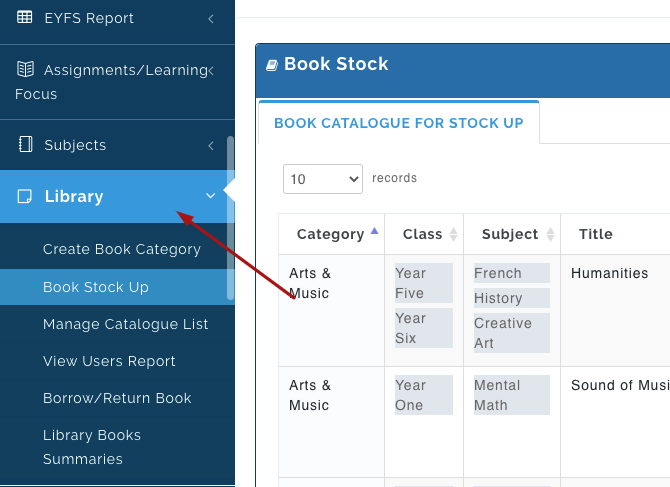
Task: Collapse the Library menu chevron
Action: coord(211,196)
